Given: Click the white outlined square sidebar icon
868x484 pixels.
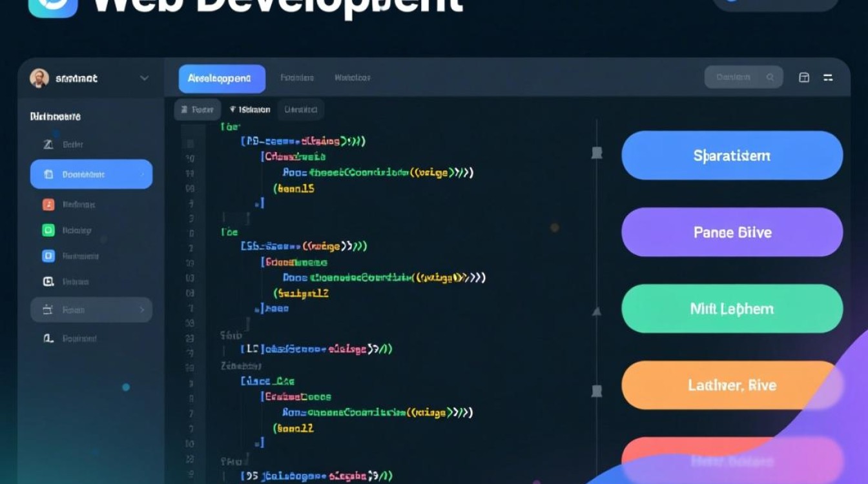Looking at the screenshot, I should pyautogui.click(x=48, y=281).
